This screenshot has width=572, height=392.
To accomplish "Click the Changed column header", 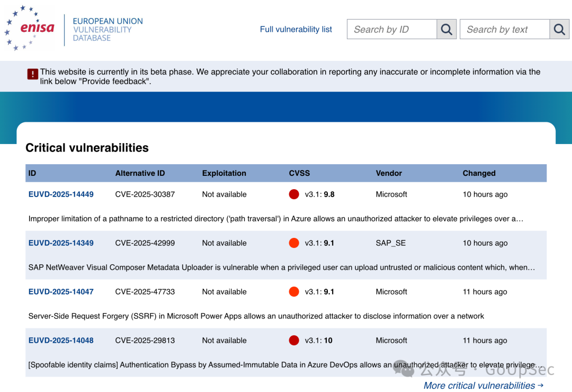I will (479, 173).
